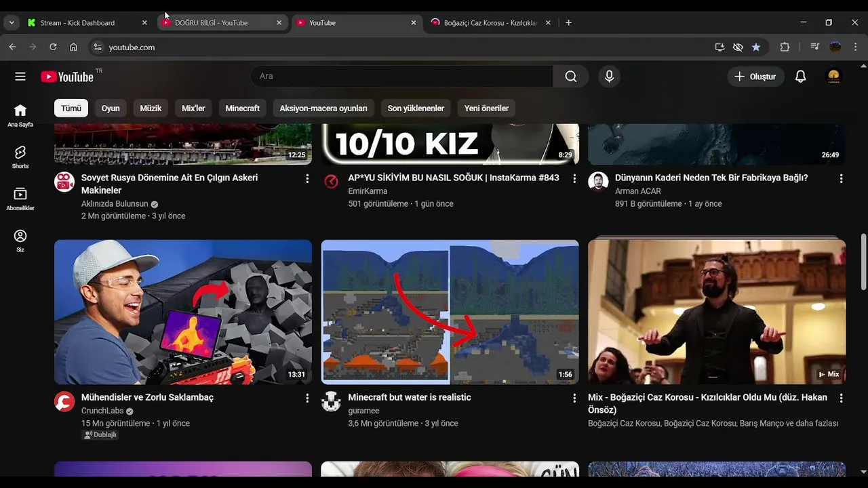868x488 pixels.
Task: Open Ana Sayfa in the sidebar
Action: click(20, 115)
